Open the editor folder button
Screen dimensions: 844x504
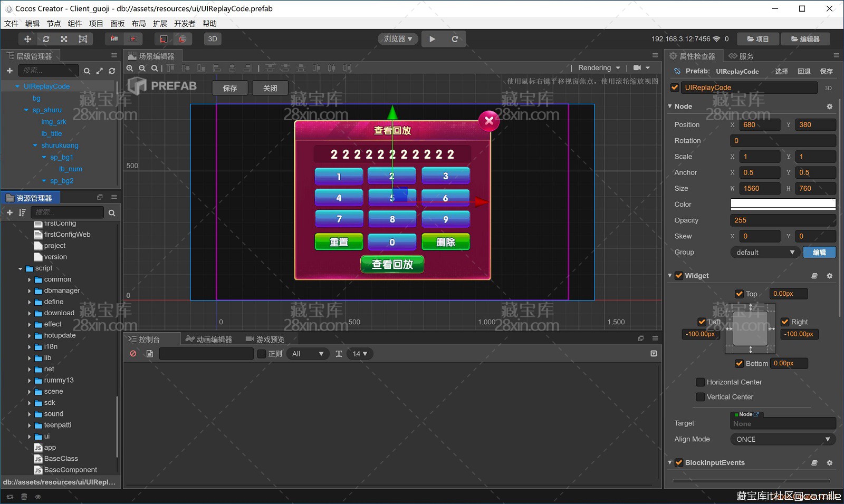805,39
